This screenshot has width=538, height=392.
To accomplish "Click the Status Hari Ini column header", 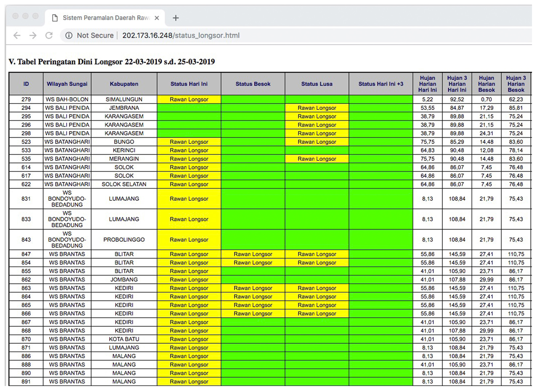I will coord(189,84).
